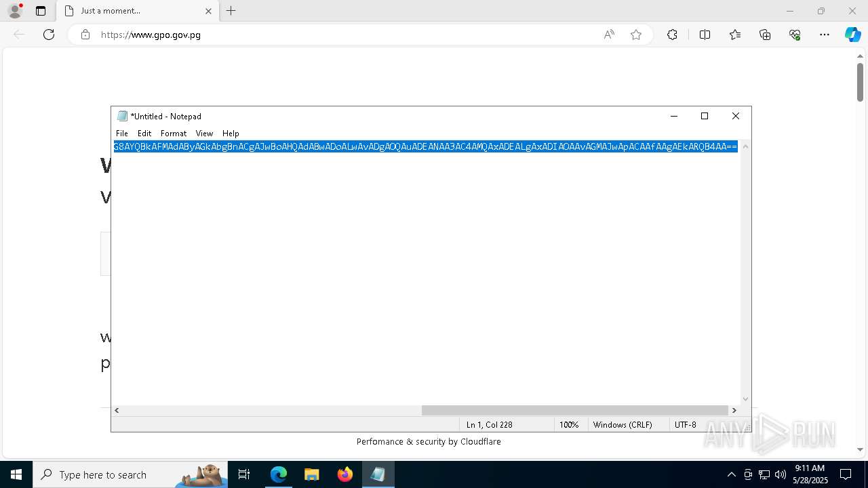Click the Edge back navigation arrow

click(x=19, y=35)
